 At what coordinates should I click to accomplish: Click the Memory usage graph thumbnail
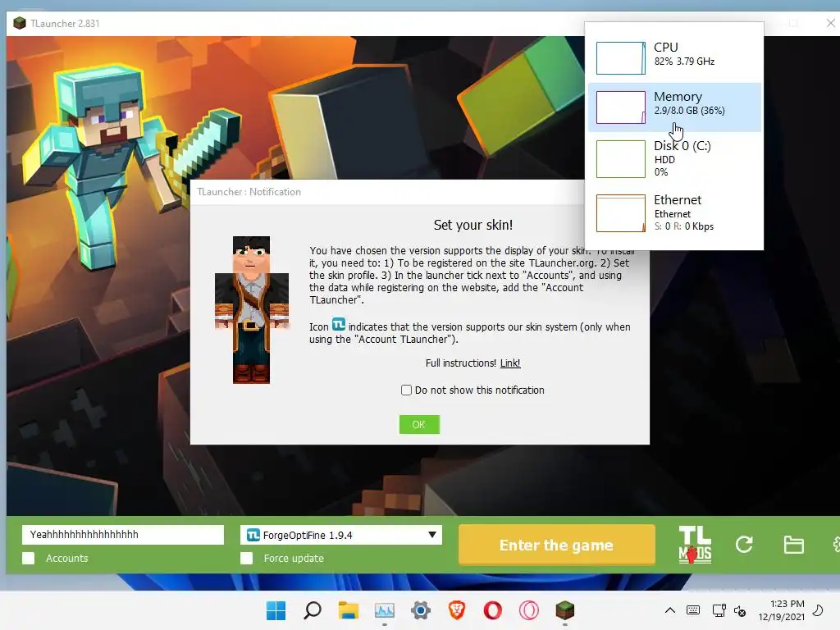coord(621,107)
